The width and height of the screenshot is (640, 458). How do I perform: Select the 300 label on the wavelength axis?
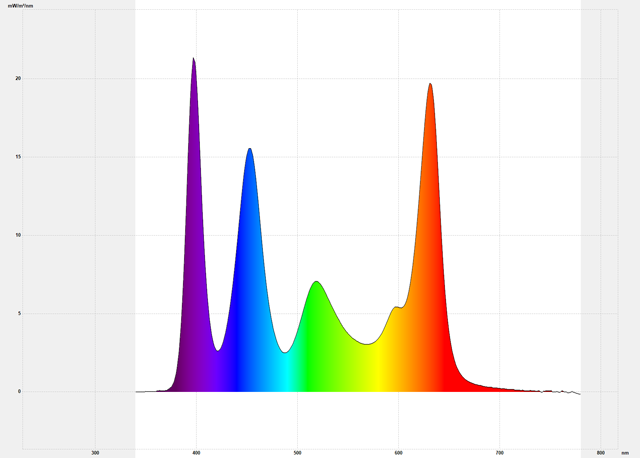coord(96,453)
